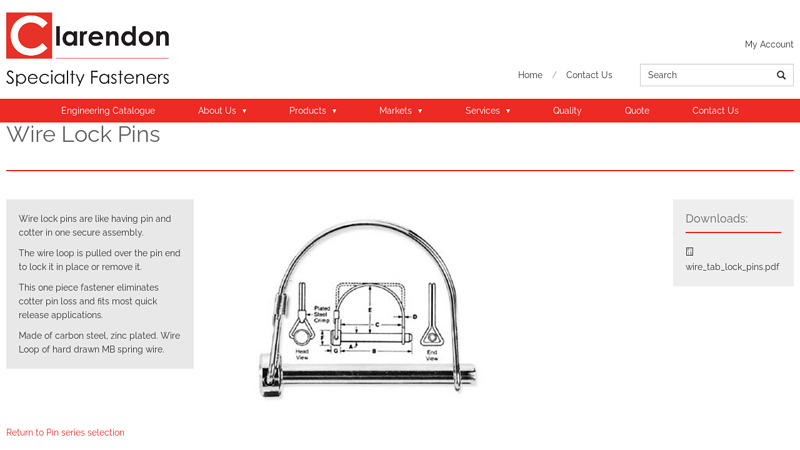Open Engineering Catalogue from the nav bar
Image resolution: width=800 pixels, height=450 pixels.
tap(108, 111)
